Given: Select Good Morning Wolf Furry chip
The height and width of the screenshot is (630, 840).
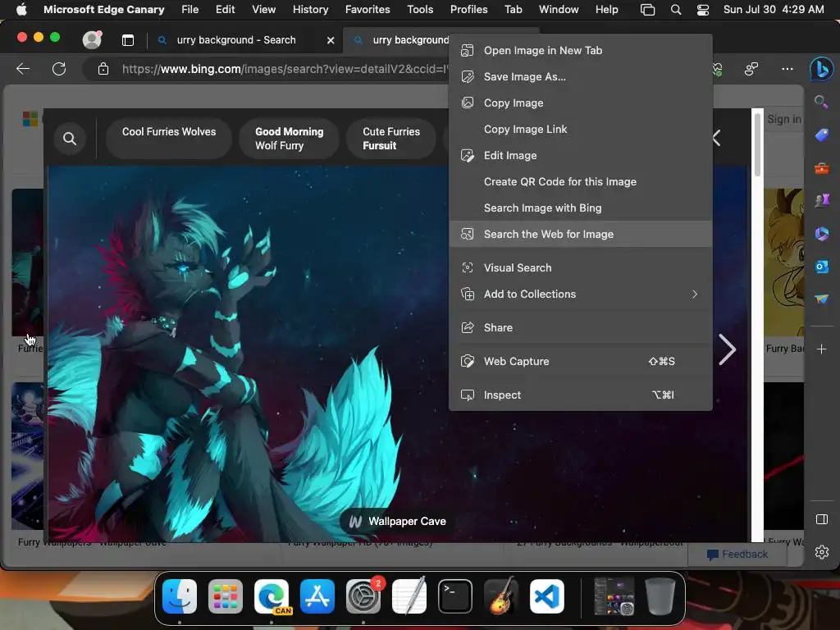Looking at the screenshot, I should pos(290,139).
